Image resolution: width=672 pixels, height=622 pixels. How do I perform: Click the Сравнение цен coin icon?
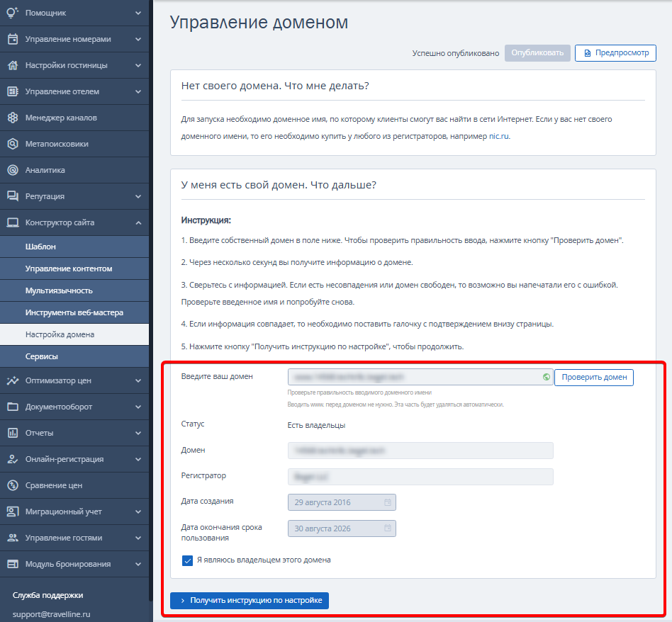click(13, 485)
